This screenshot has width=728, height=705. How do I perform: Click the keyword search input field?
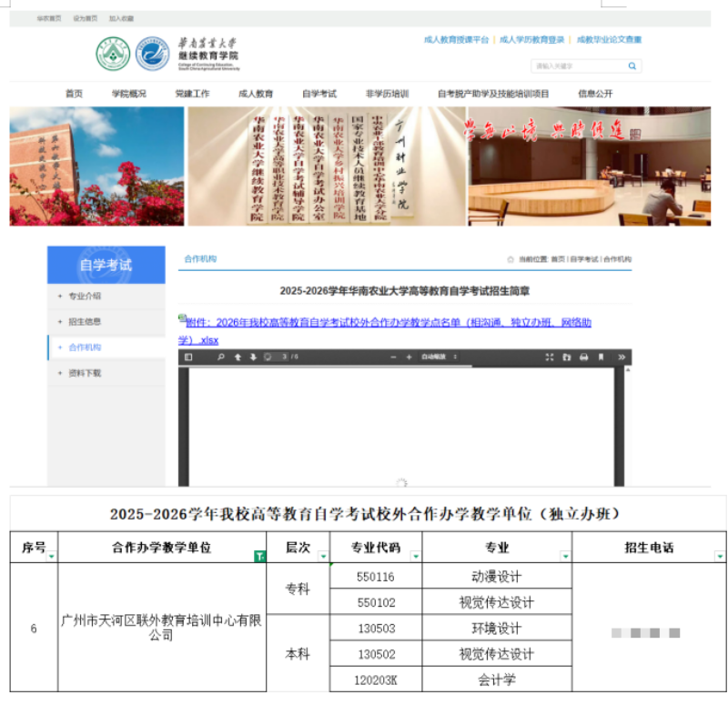point(580,65)
